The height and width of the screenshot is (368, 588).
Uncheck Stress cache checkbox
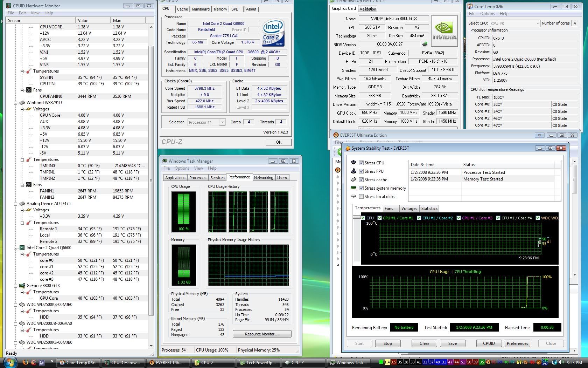[x=361, y=180]
